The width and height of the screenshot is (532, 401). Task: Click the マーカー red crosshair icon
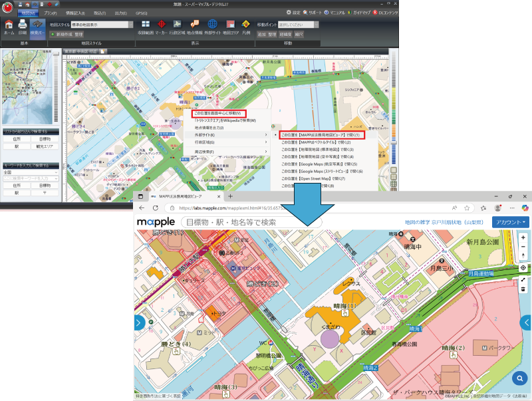162,27
